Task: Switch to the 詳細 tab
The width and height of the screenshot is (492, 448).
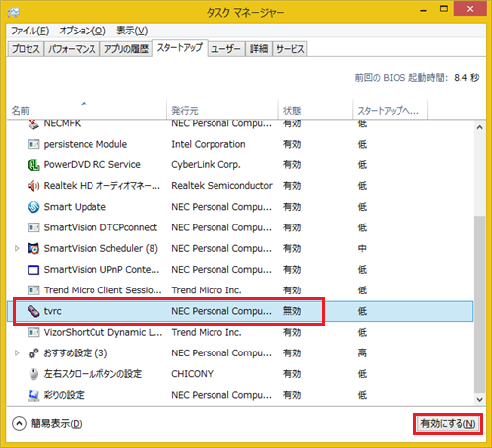Action: (259, 49)
